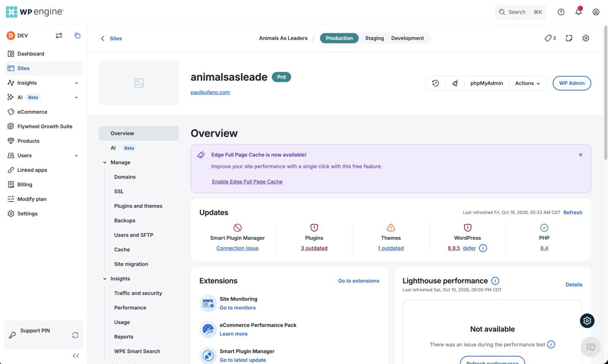Click the site screenshot placeholder thumbnail

pyautogui.click(x=139, y=83)
